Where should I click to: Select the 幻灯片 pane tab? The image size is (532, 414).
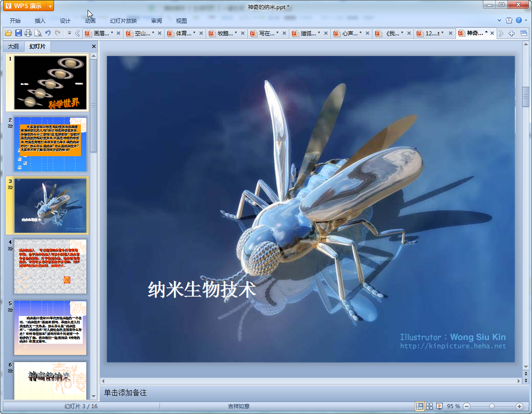pos(37,46)
